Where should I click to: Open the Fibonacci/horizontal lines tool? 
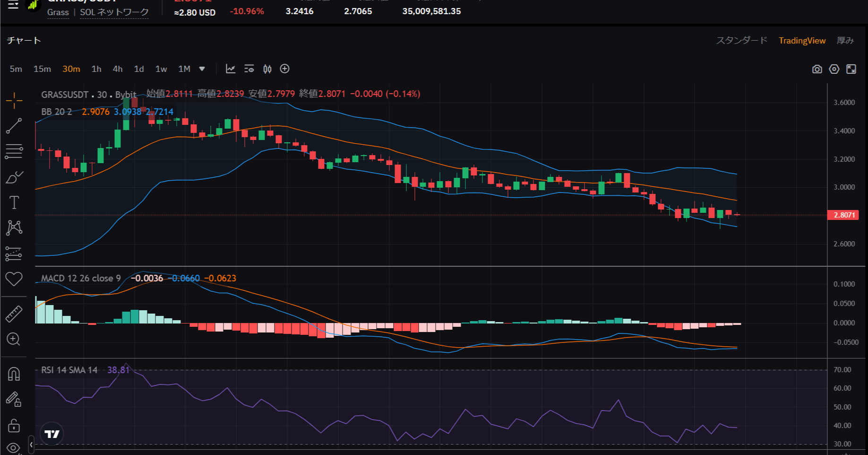point(14,151)
